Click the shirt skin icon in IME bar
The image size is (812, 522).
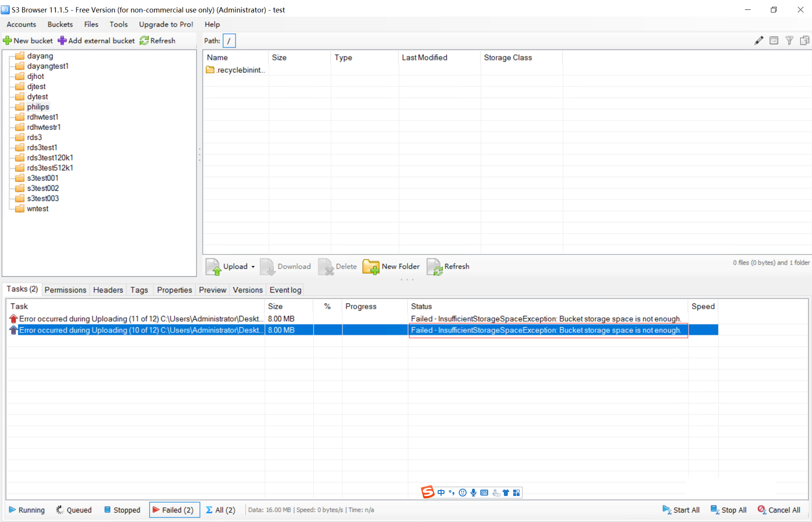[x=506, y=493]
